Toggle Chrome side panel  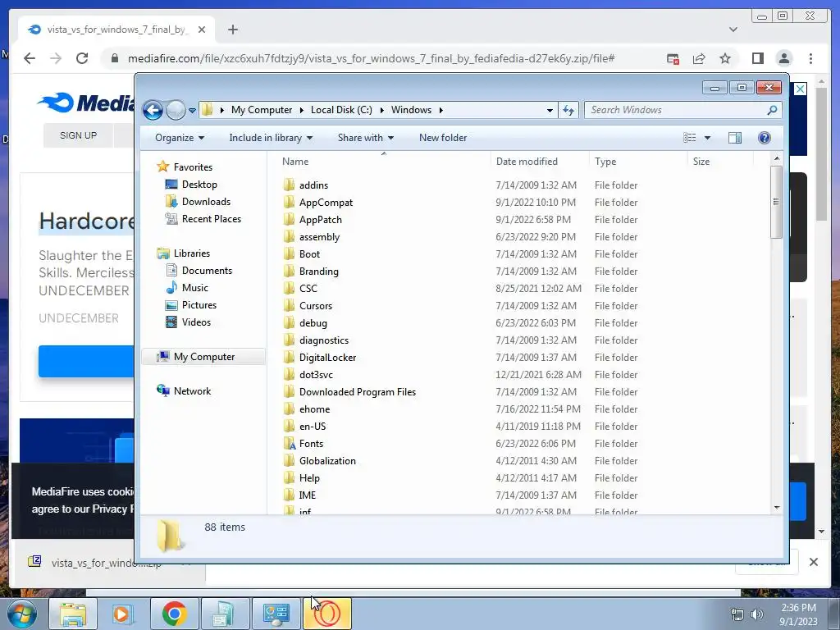[757, 58]
